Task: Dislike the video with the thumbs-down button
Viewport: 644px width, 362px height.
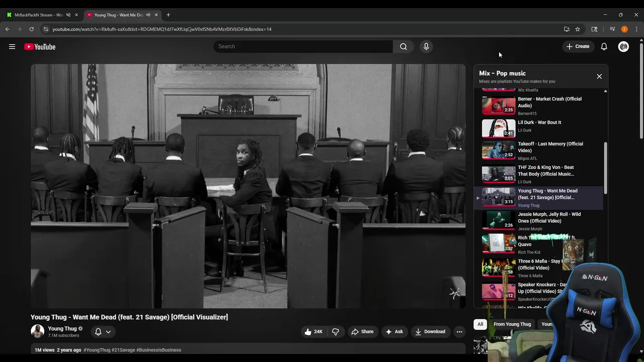Action: [336, 331]
